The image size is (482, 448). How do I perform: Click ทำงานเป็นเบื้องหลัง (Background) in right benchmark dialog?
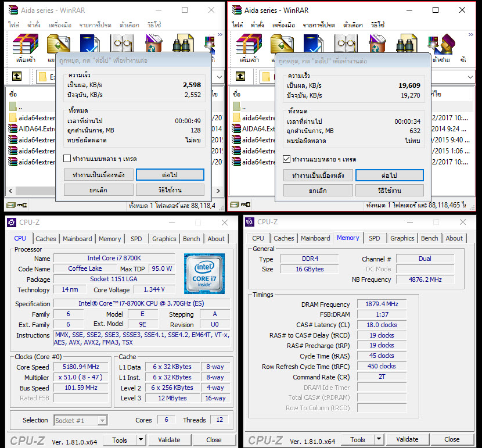coord(318,175)
